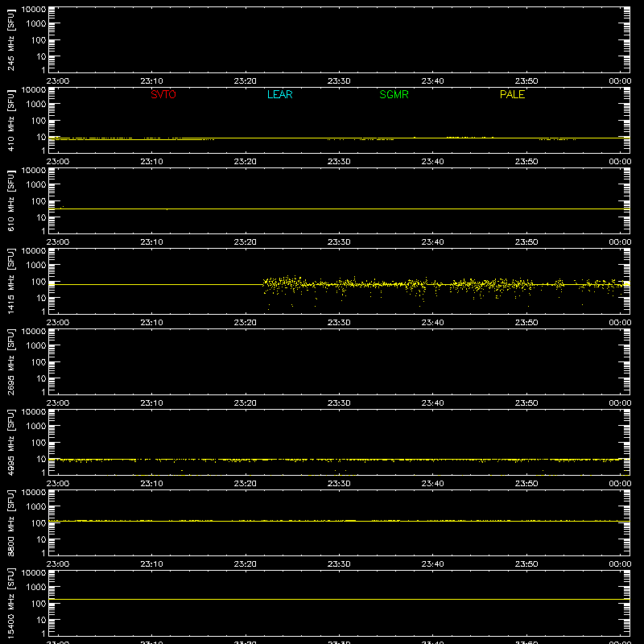The image size is (644, 644).
Task: Click 23:40 time label under 4995 MHz plot
Action: click(x=432, y=484)
